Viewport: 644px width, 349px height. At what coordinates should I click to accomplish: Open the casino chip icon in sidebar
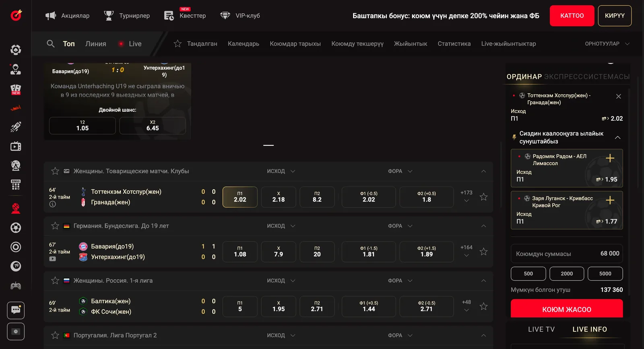pos(16,50)
